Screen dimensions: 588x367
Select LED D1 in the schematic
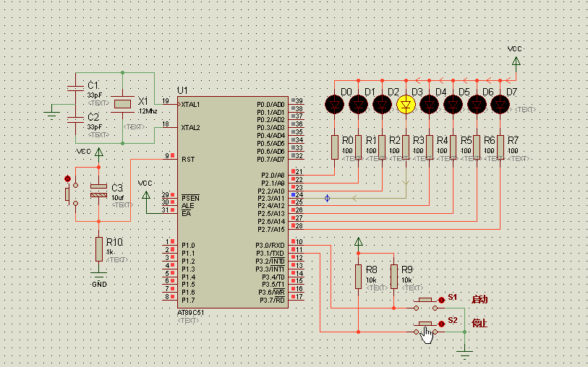(358, 105)
